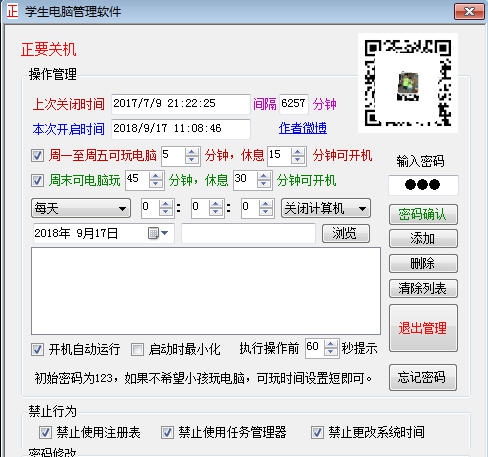
Task: Toggle 禁止更改系统时间 checkbox
Action: click(317, 433)
